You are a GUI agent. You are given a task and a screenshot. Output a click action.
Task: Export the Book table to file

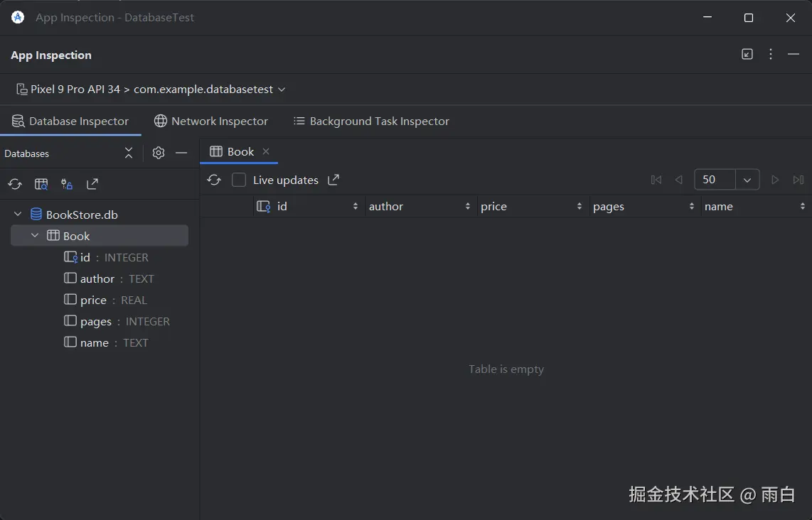pyautogui.click(x=333, y=180)
